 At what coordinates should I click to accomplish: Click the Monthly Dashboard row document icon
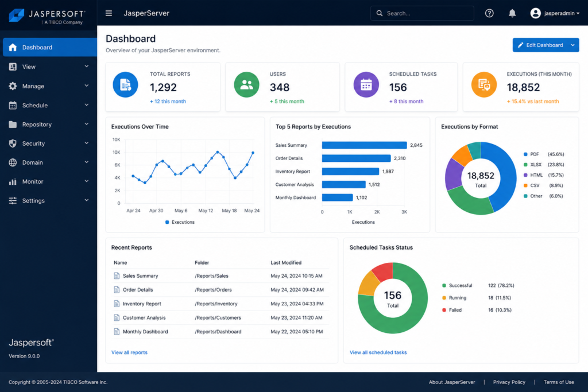117,332
